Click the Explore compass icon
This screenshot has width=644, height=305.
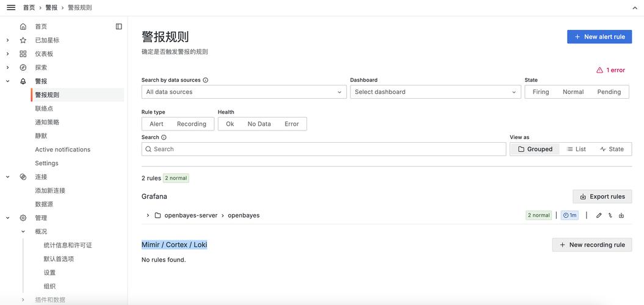pos(23,67)
